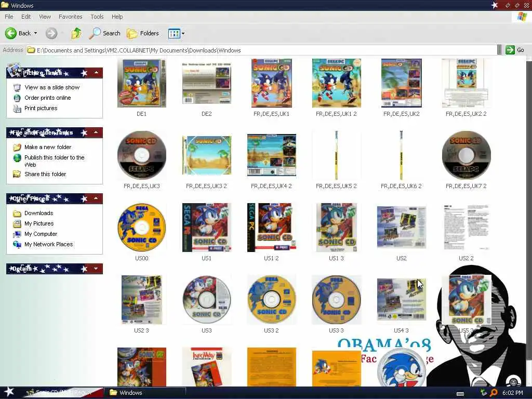Open the Tools menu
The width and height of the screenshot is (532, 399).
coord(97,17)
